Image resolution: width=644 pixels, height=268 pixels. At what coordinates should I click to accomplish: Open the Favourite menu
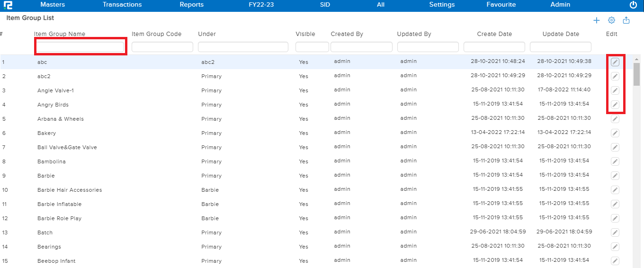coord(501,5)
